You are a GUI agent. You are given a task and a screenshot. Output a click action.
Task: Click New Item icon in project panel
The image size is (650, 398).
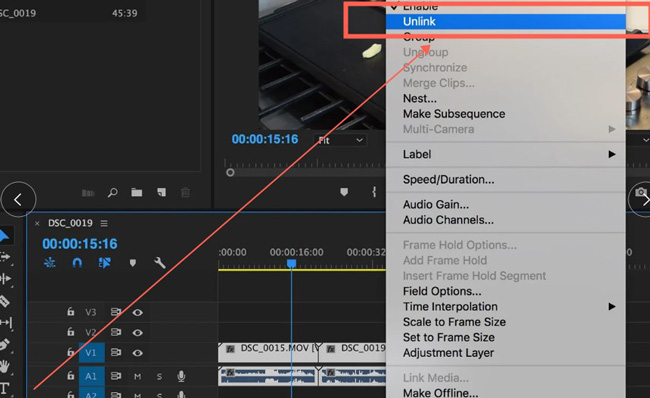(x=161, y=192)
